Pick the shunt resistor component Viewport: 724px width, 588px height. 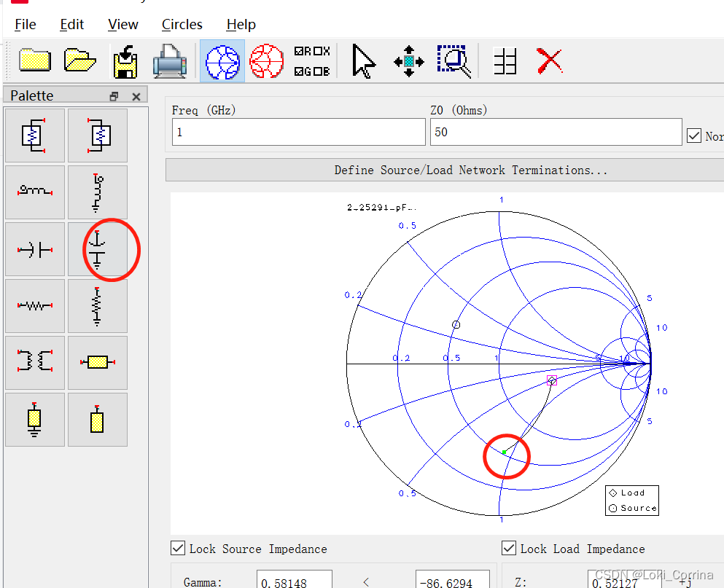tap(98, 305)
